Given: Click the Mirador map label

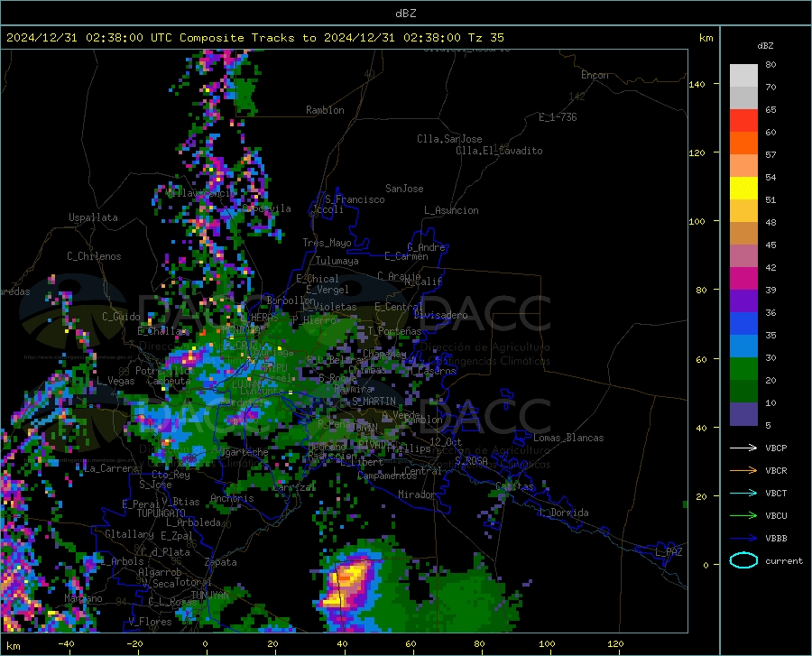Looking at the screenshot, I should tap(416, 494).
